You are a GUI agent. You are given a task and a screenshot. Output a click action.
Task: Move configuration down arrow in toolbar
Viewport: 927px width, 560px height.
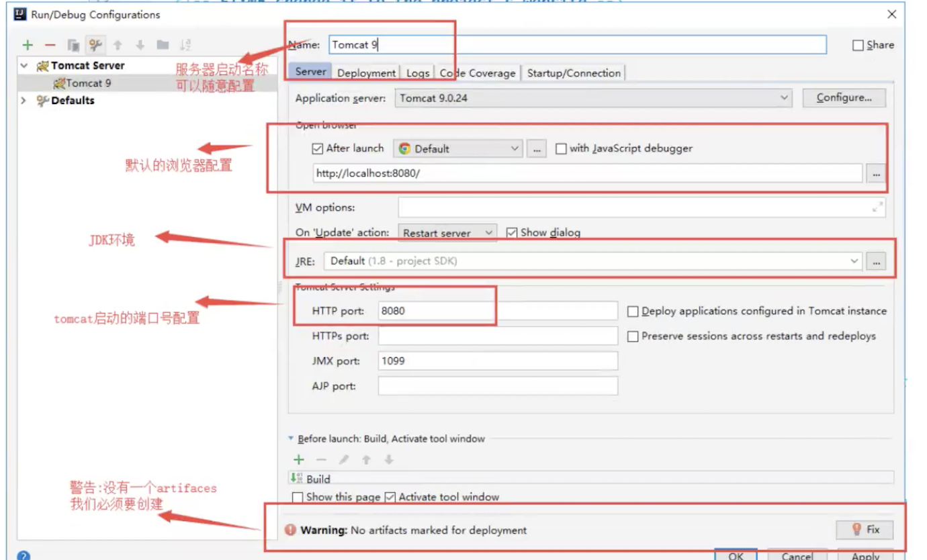pyautogui.click(x=140, y=45)
